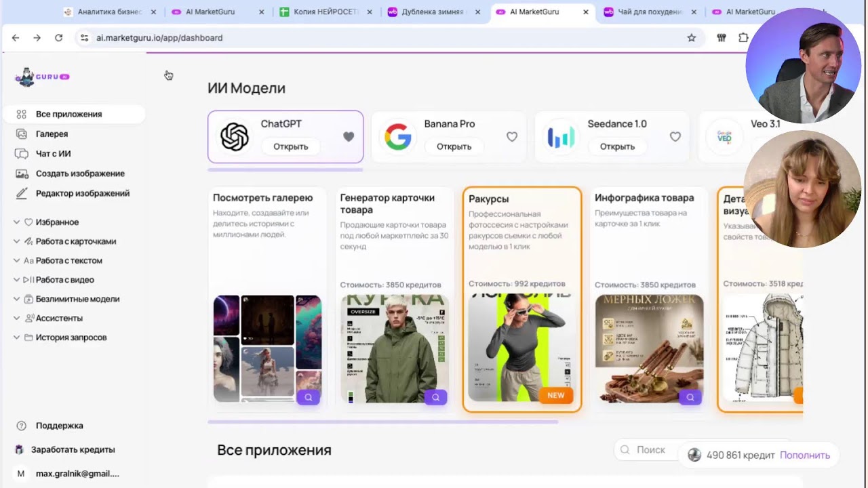Viewport: 868px width, 488px height.
Task: Expand the Работа с видео chevron
Action: [x=17, y=279]
